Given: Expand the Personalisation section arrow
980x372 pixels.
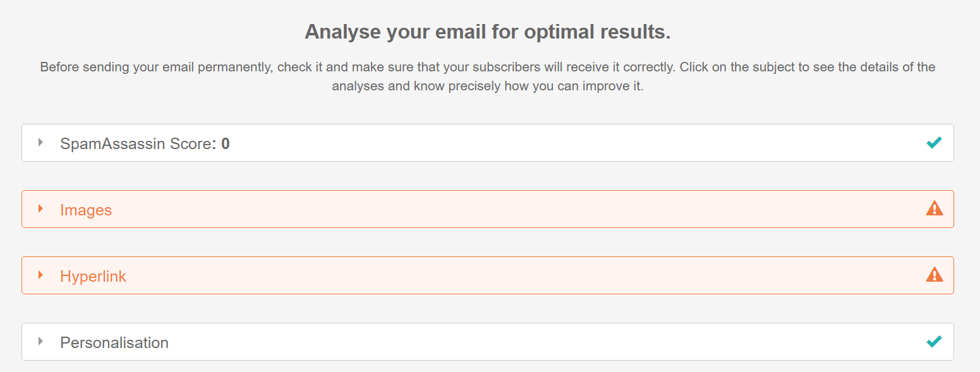Looking at the screenshot, I should 40,342.
